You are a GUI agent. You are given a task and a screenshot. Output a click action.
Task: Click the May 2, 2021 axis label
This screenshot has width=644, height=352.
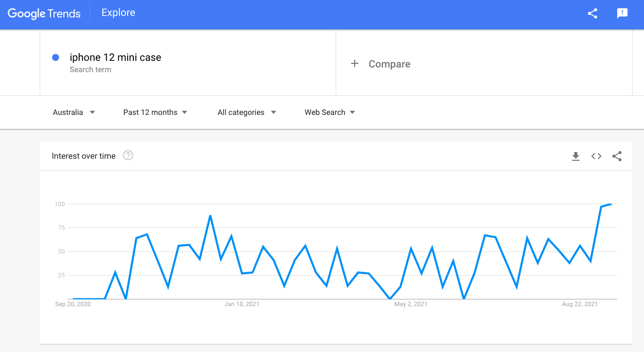tap(411, 304)
